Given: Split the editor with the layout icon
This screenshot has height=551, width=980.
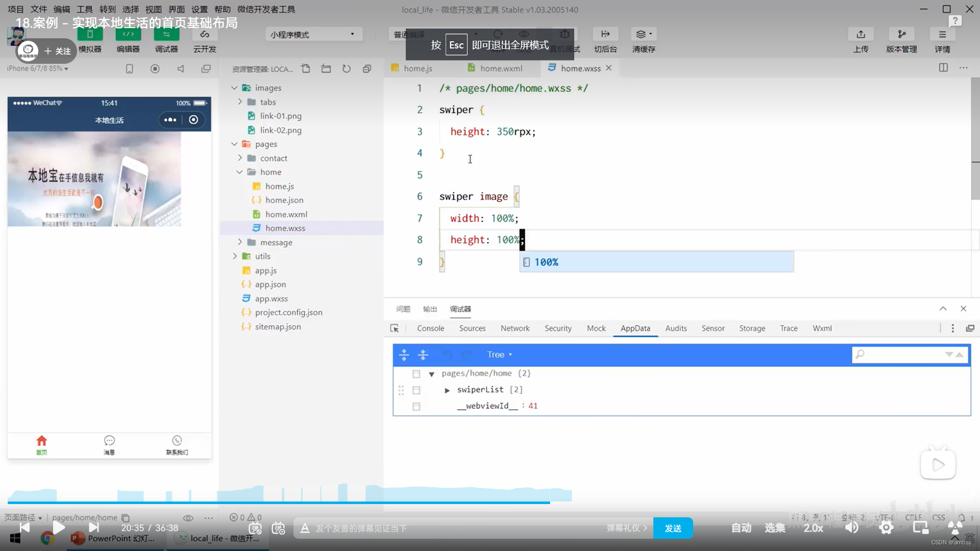Looking at the screenshot, I should [x=943, y=68].
